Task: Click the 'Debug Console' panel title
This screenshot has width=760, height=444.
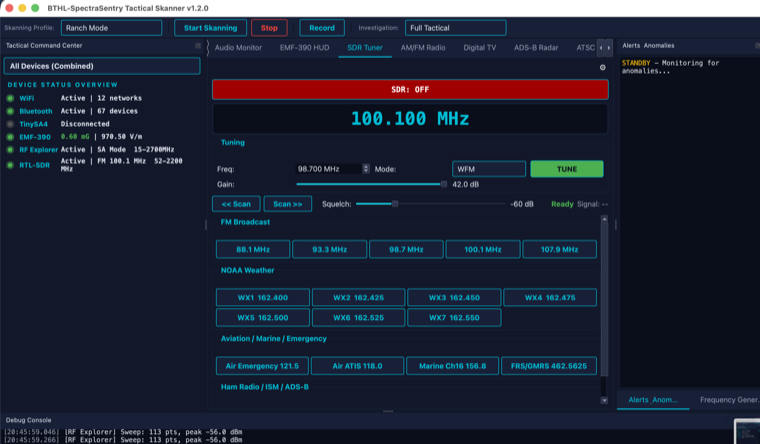Action: pos(28,420)
